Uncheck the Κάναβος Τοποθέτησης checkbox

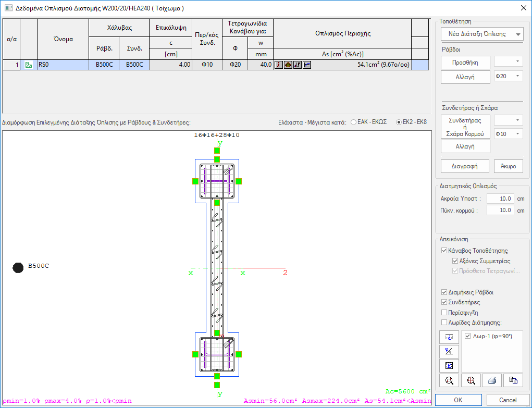[x=444, y=251]
